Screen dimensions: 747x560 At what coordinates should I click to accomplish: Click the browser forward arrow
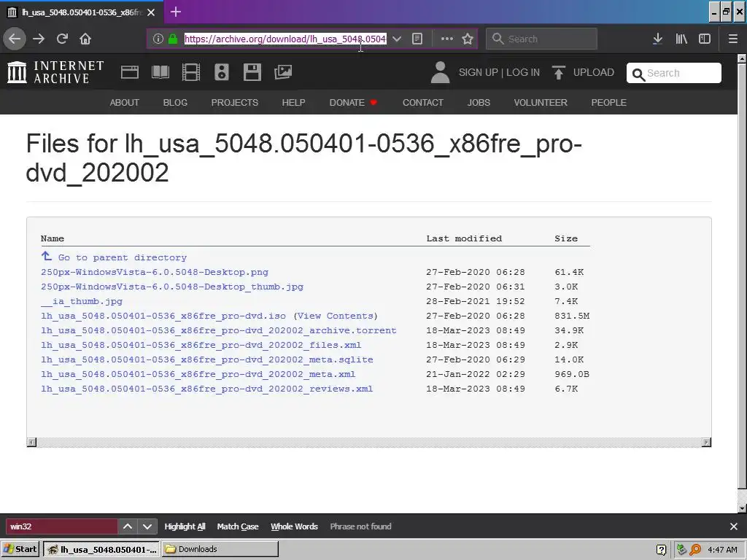39,39
